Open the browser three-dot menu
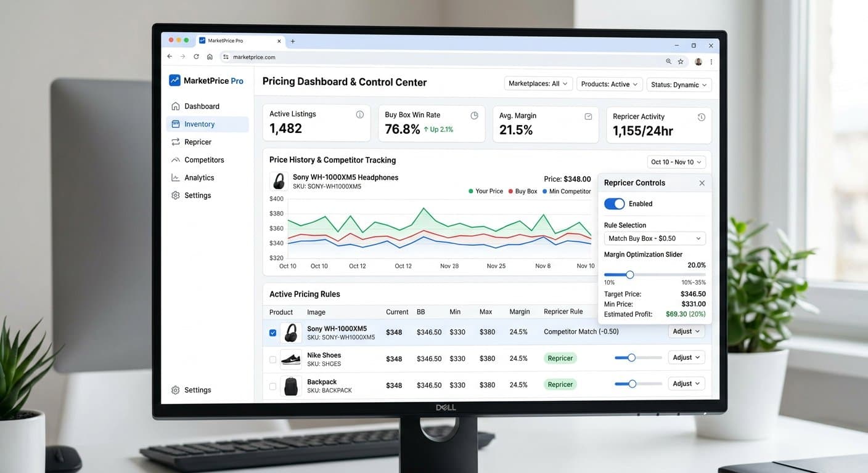 coord(711,62)
